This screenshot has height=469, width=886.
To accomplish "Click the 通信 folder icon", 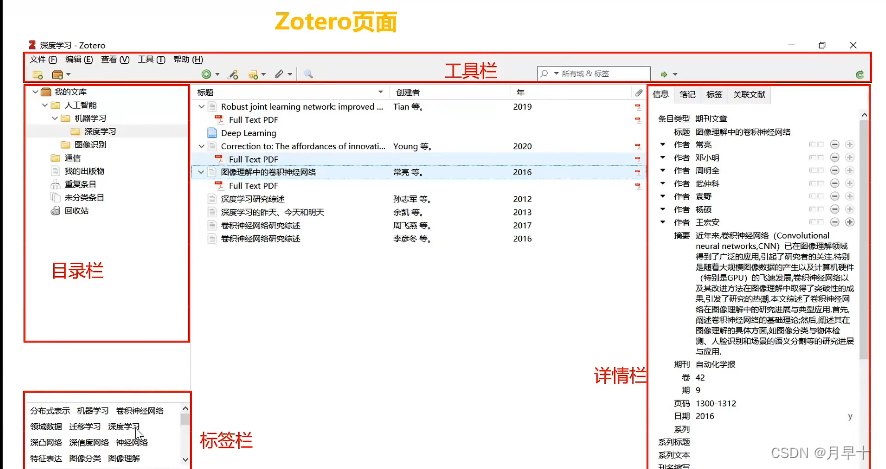I will [55, 158].
